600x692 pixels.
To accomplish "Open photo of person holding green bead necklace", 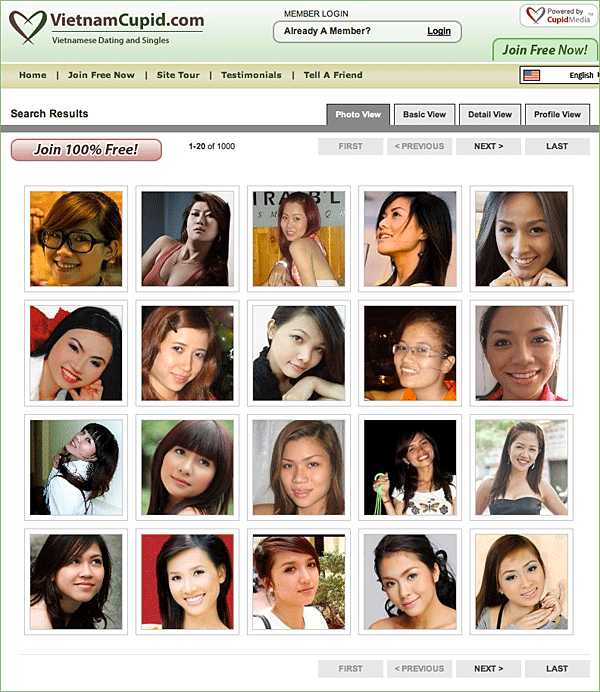I will 410,467.
